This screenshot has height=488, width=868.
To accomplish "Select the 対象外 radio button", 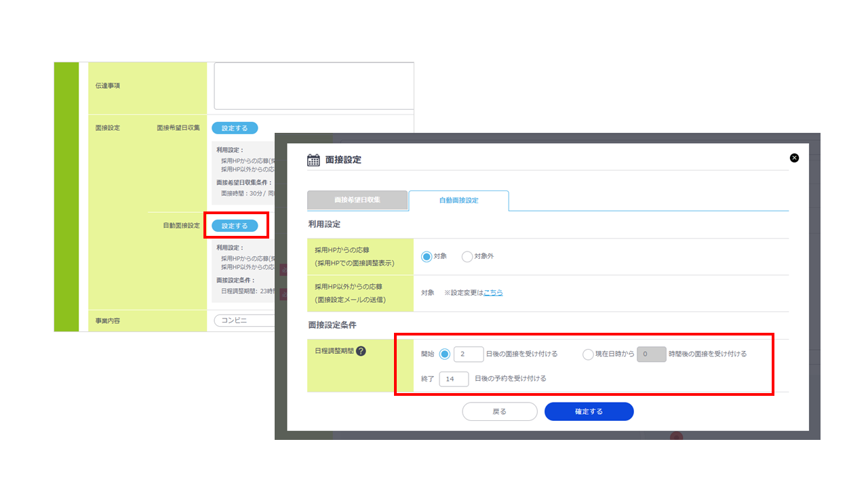I will tap(467, 257).
